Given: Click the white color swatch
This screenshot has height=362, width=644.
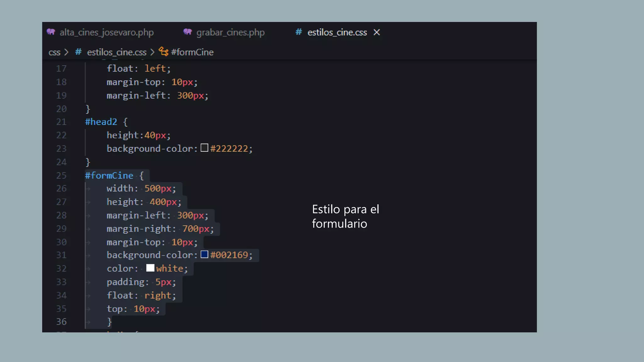Looking at the screenshot, I should 150,268.
